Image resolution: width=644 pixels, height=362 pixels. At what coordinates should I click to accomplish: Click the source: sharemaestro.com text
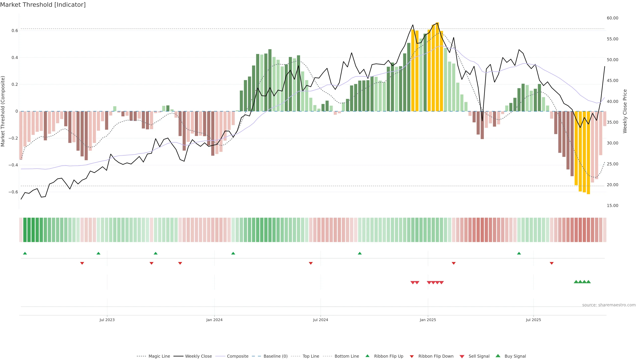609,305
